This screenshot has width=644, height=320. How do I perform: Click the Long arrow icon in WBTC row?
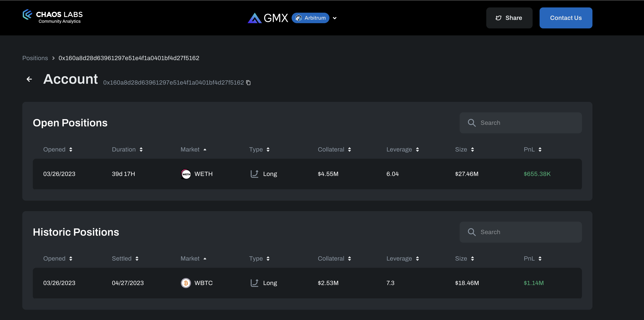point(254,283)
